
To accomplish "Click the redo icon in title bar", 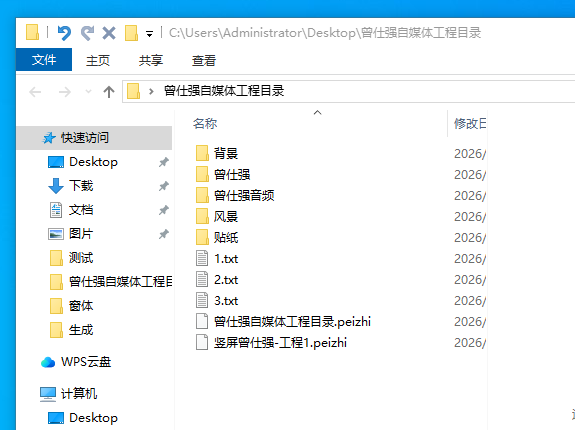I will (x=87, y=33).
